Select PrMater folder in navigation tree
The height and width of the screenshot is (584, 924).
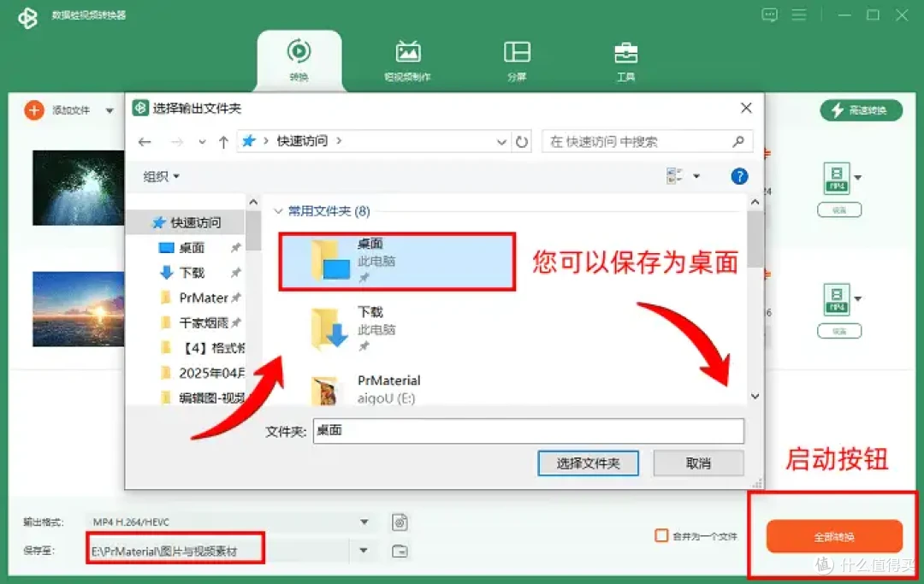pyautogui.click(x=194, y=298)
